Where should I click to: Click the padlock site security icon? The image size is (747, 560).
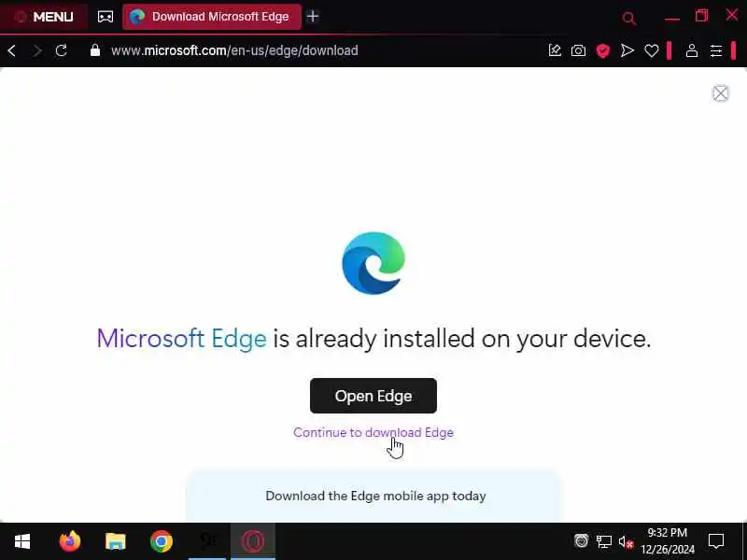pyautogui.click(x=95, y=50)
